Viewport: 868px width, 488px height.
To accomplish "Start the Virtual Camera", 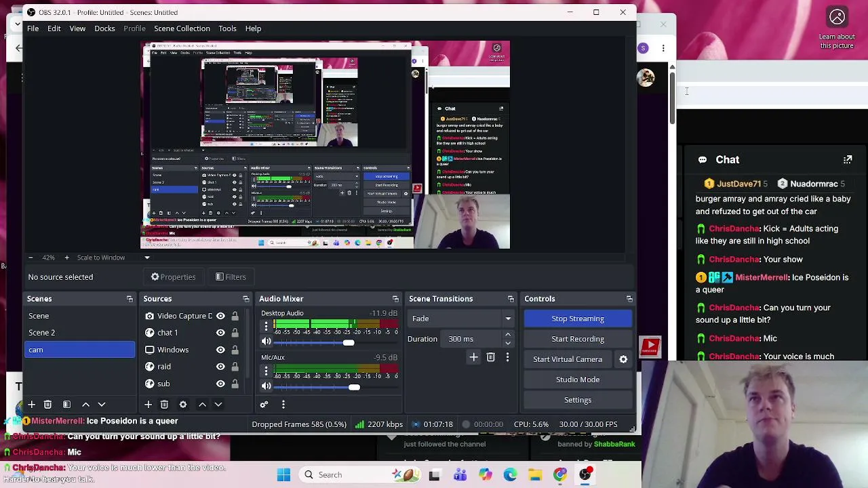I will (568, 359).
